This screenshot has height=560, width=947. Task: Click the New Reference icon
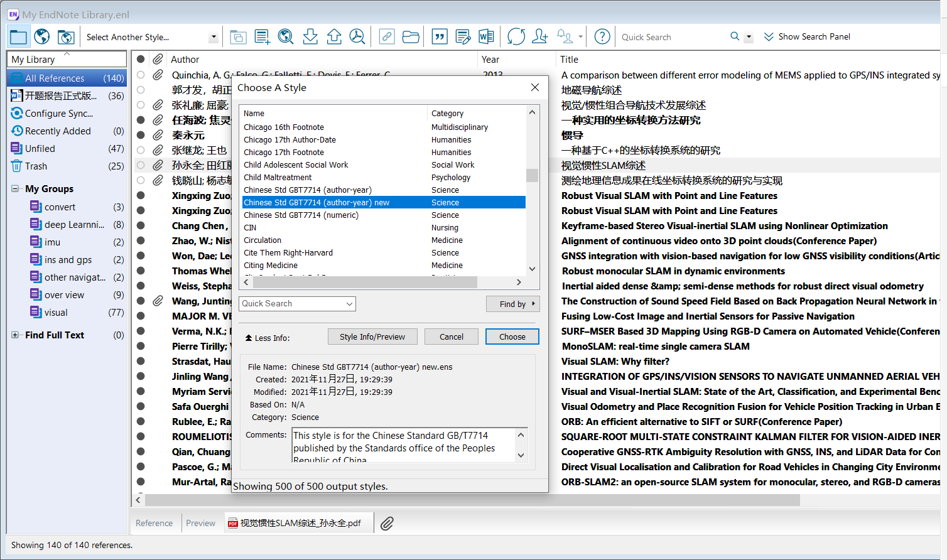click(262, 37)
